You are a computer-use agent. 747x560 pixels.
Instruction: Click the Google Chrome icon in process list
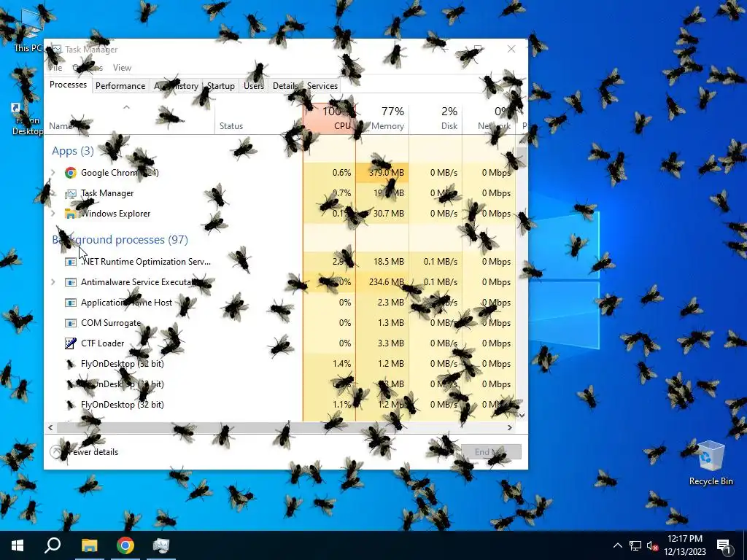(71, 172)
